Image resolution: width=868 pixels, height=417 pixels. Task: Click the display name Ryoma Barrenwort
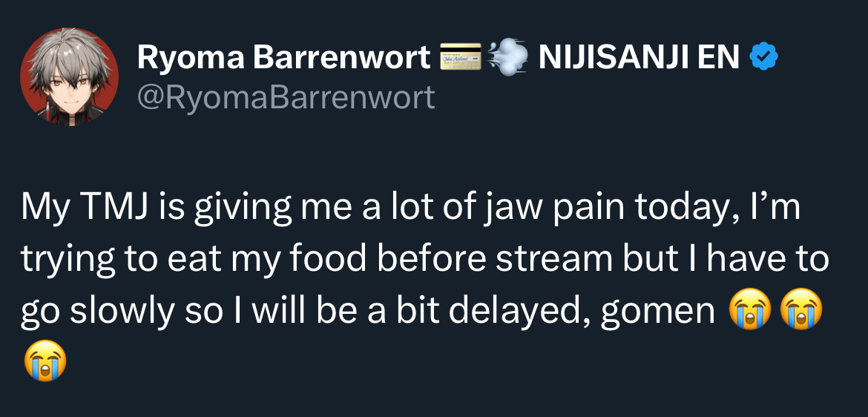pos(283,57)
